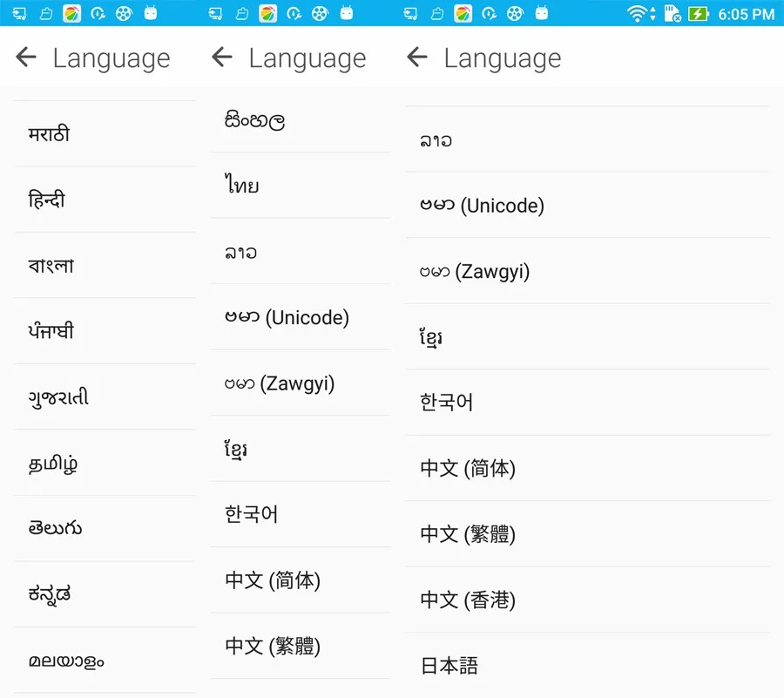Pick தமிழ் (Tamil) language
784x698 pixels.
click(105, 463)
